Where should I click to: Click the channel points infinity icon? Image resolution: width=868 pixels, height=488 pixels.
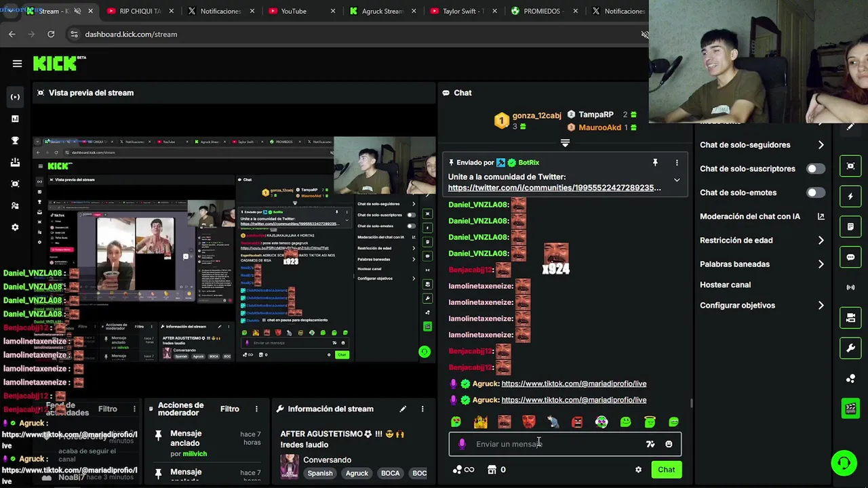pos(463,470)
